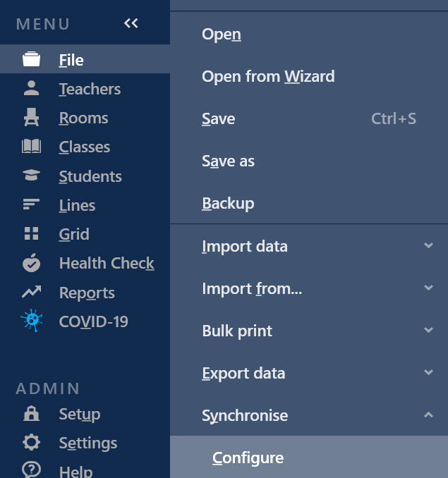Click the Setup padlock icon
448x478 pixels.
(x=31, y=414)
